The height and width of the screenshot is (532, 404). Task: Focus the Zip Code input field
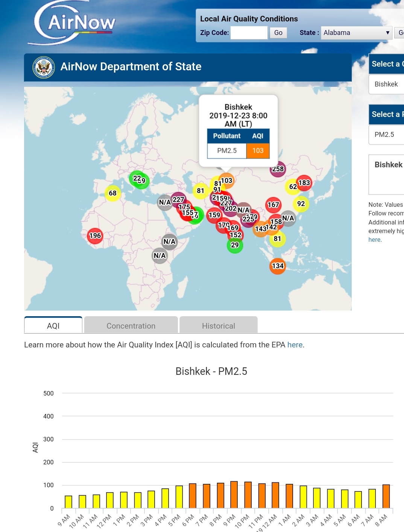(249, 33)
